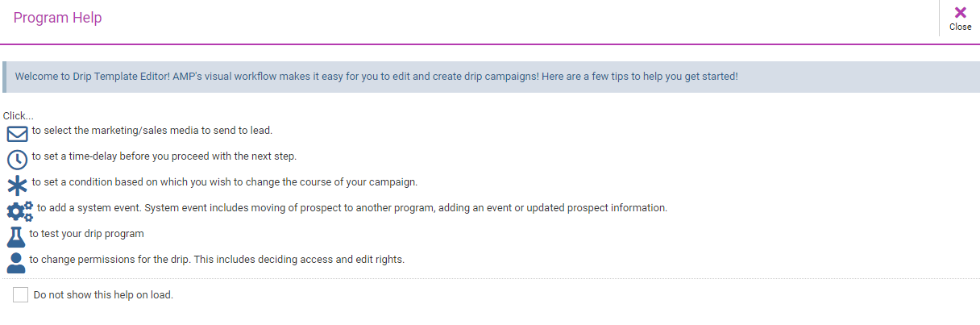This screenshot has width=980, height=325.
Task: Select the flask test drip icon
Action: point(16,237)
